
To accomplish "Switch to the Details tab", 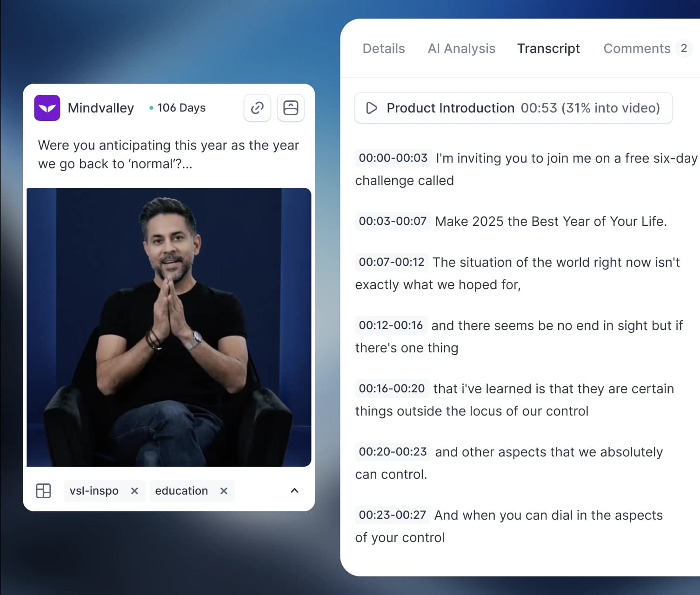I will click(x=384, y=48).
